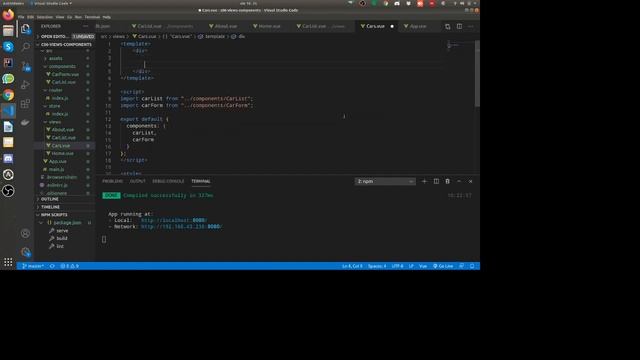Switch to the About.vue editor tab
Image resolution: width=640 pixels, height=360 pixels.
pyautogui.click(x=223, y=26)
